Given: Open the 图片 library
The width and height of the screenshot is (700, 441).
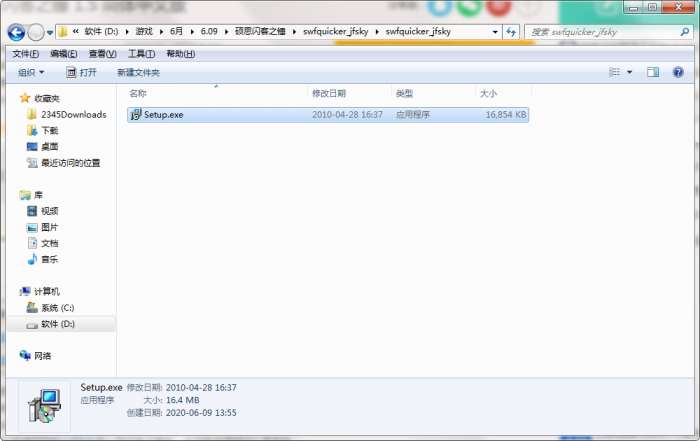Looking at the screenshot, I should click(50, 227).
